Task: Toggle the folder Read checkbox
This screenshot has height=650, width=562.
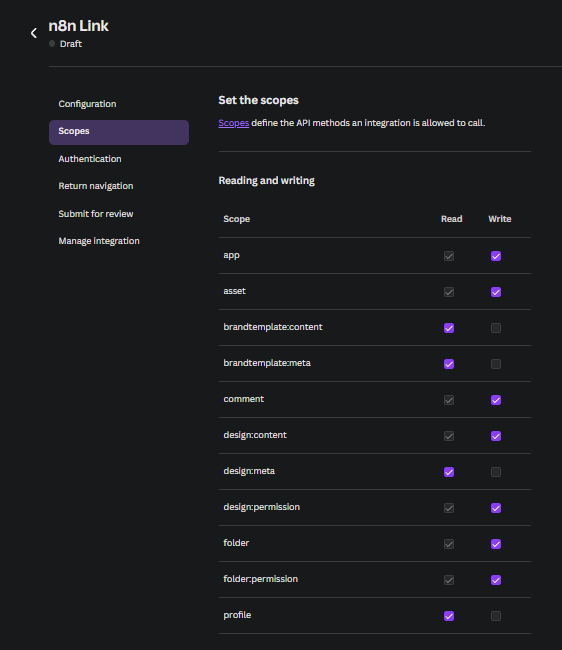Action: pos(449,544)
